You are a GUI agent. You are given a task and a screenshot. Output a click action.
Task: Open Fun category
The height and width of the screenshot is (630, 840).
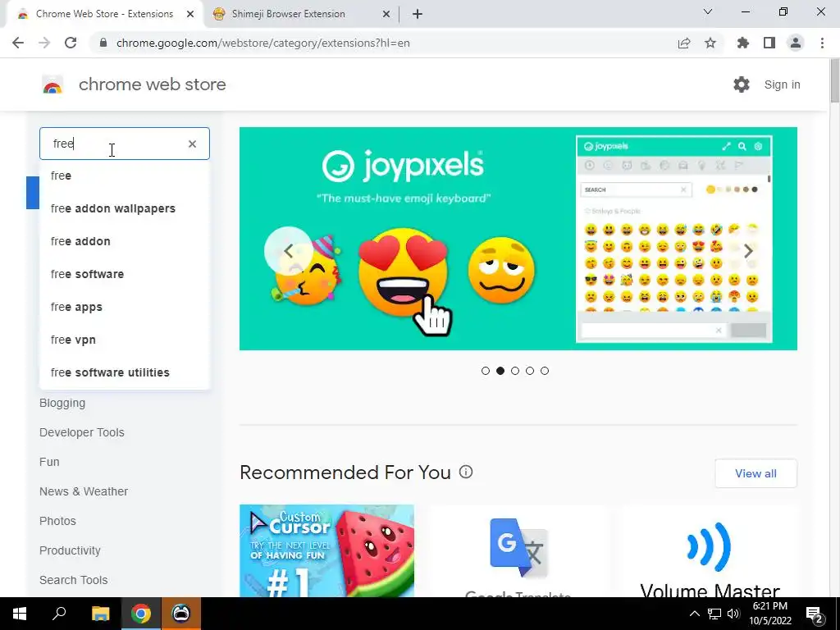tap(49, 462)
